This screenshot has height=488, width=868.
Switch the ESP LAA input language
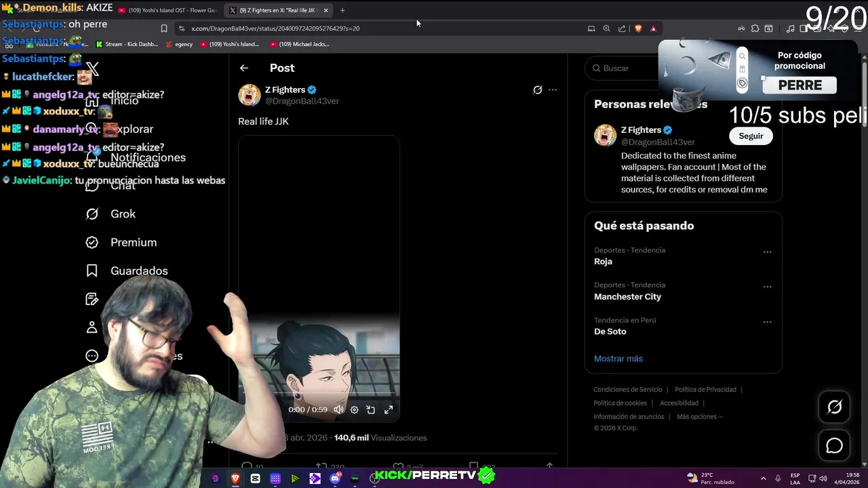click(x=795, y=479)
